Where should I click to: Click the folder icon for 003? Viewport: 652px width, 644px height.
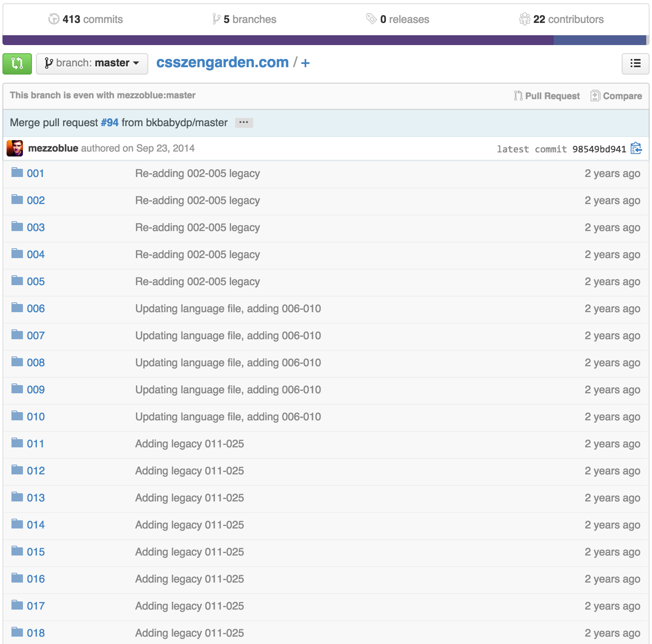pyautogui.click(x=17, y=227)
